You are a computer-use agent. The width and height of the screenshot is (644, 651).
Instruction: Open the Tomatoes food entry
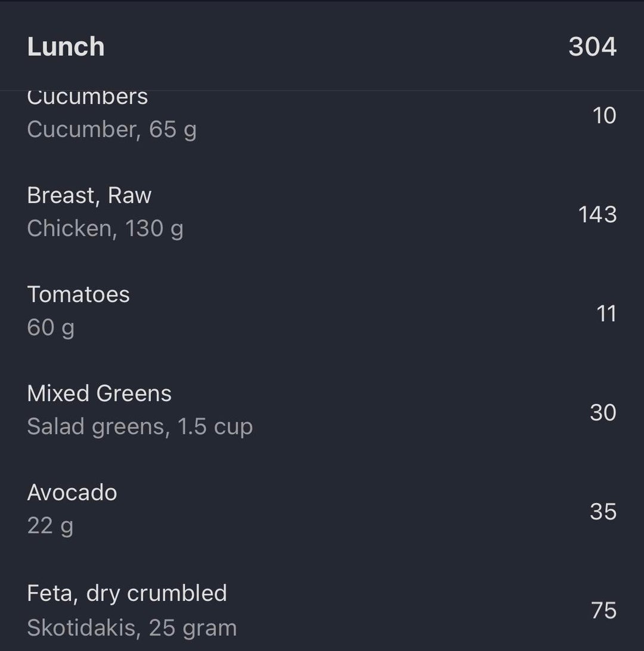click(x=78, y=294)
